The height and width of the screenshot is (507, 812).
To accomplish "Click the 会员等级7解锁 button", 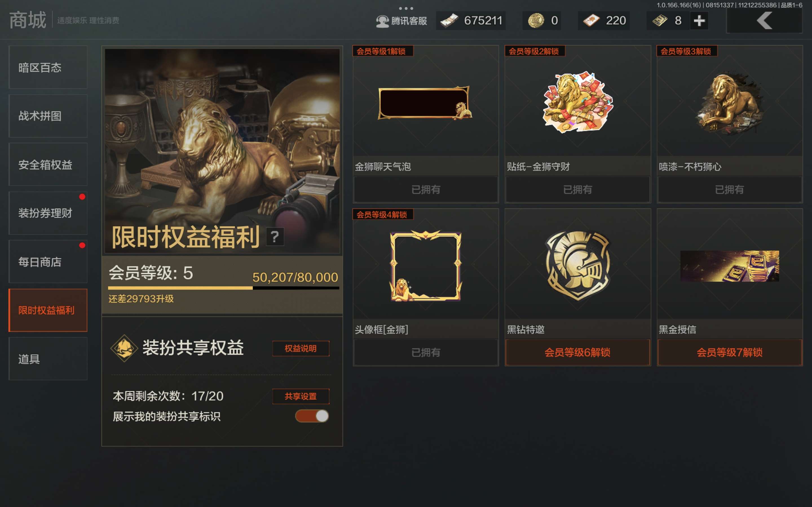I will 729,352.
